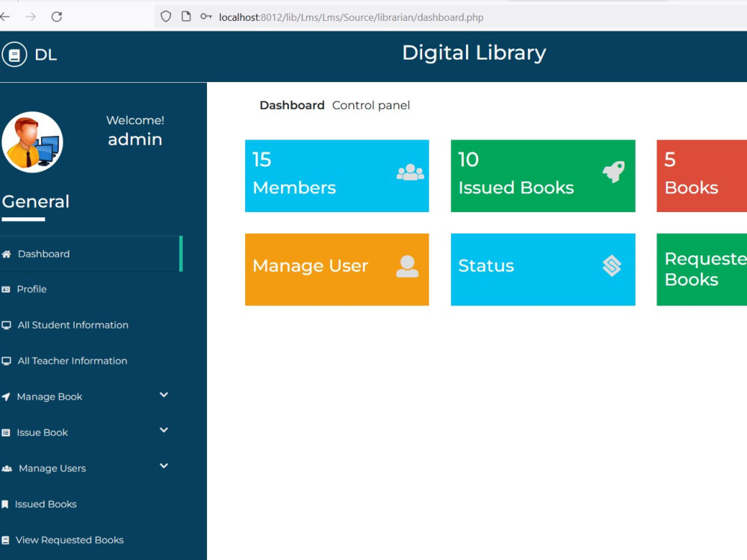Screen dimensions: 747x560
Task: Open the orange Manage User card
Action: (337, 270)
